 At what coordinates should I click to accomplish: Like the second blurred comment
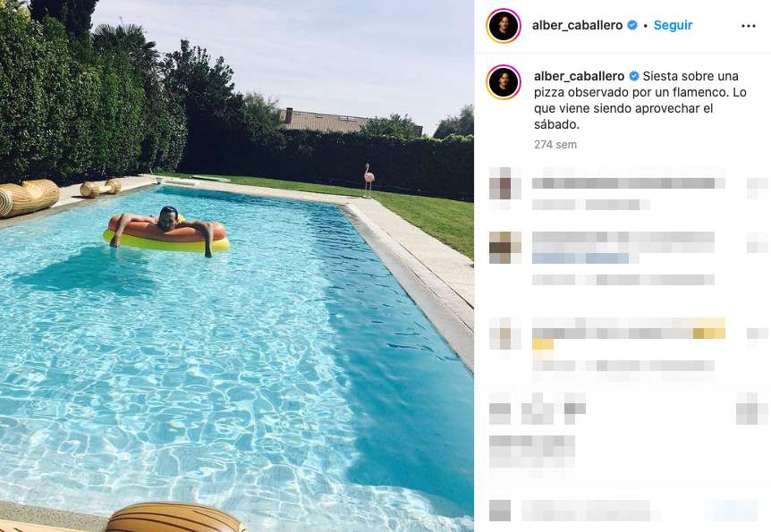(757, 242)
